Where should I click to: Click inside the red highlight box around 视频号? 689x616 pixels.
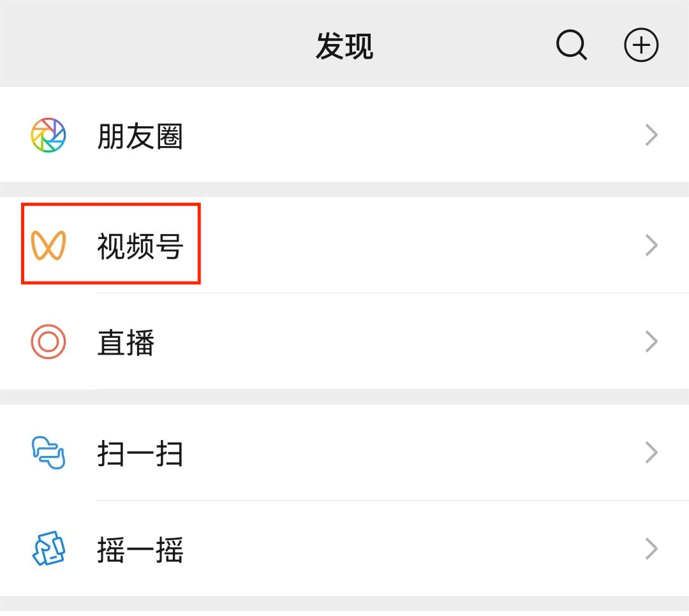112,244
